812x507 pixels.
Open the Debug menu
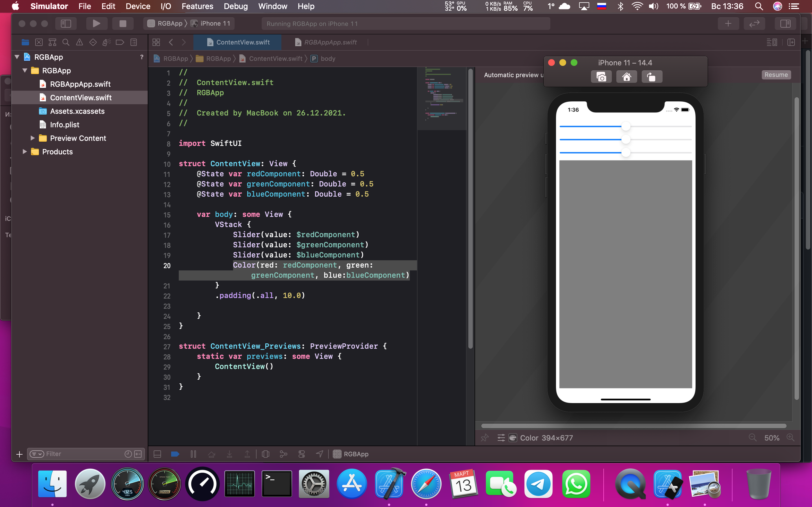[235, 6]
